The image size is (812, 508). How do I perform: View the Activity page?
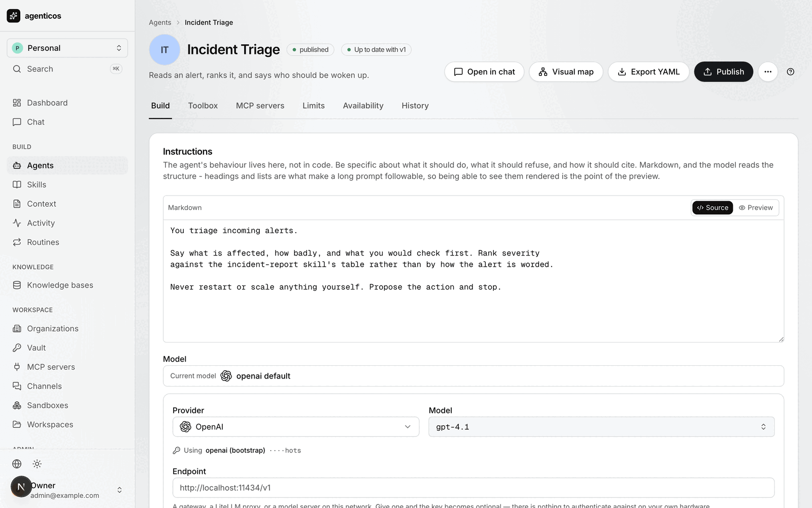click(67, 223)
